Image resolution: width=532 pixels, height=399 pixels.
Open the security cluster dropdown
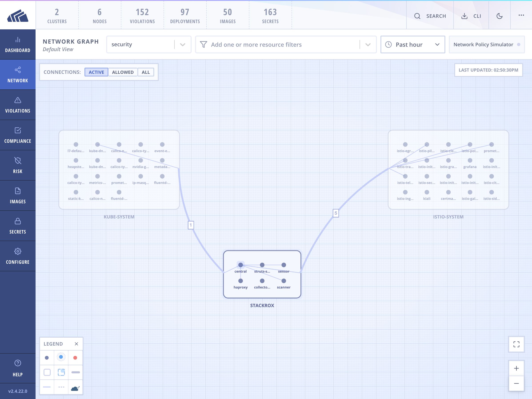tap(149, 44)
